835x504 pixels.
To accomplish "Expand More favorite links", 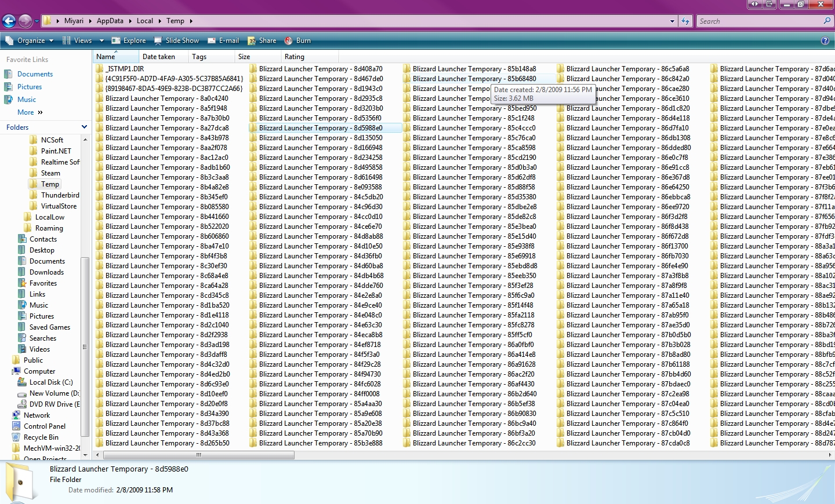I will (x=30, y=112).
